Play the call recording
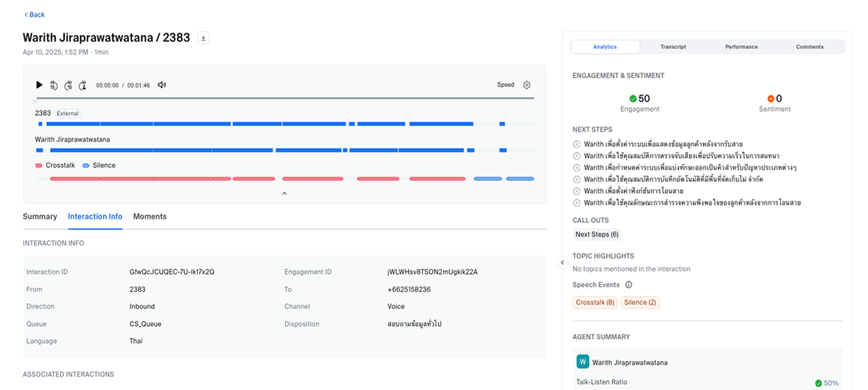This screenshot has height=390, width=868. [39, 85]
